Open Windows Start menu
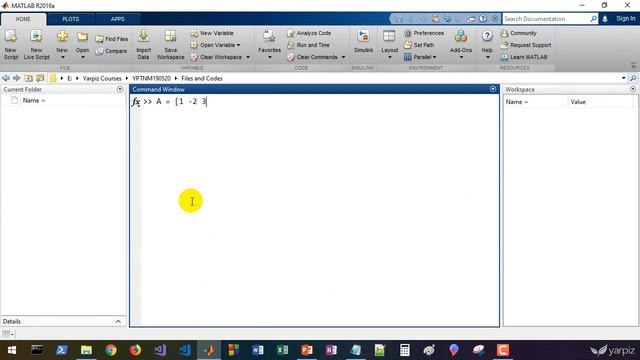The width and height of the screenshot is (640, 360). pos(12,350)
